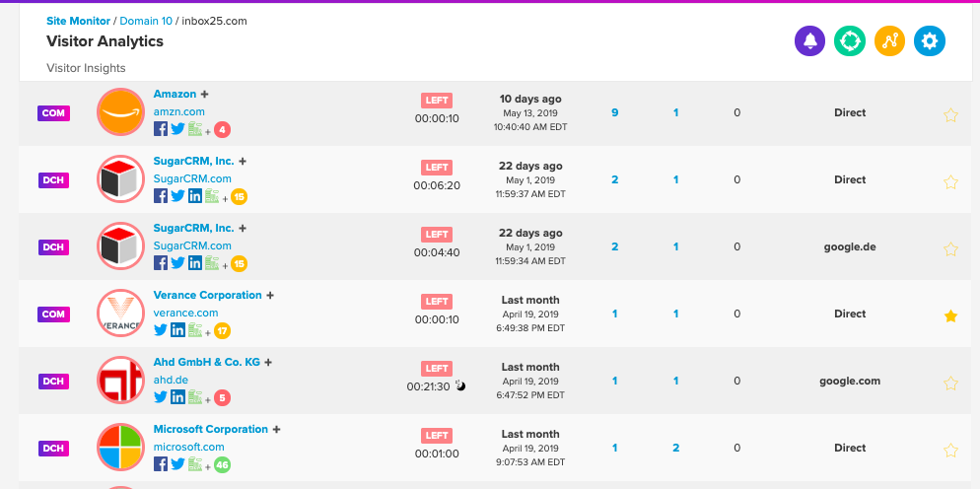Click the yellow 17 badge for Verance
Screen dimensions: 980x489
223,331
